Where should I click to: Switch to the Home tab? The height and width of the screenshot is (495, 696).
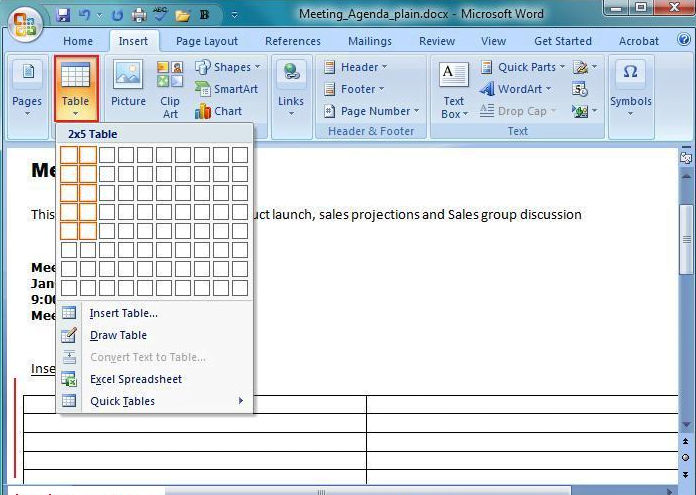click(78, 41)
